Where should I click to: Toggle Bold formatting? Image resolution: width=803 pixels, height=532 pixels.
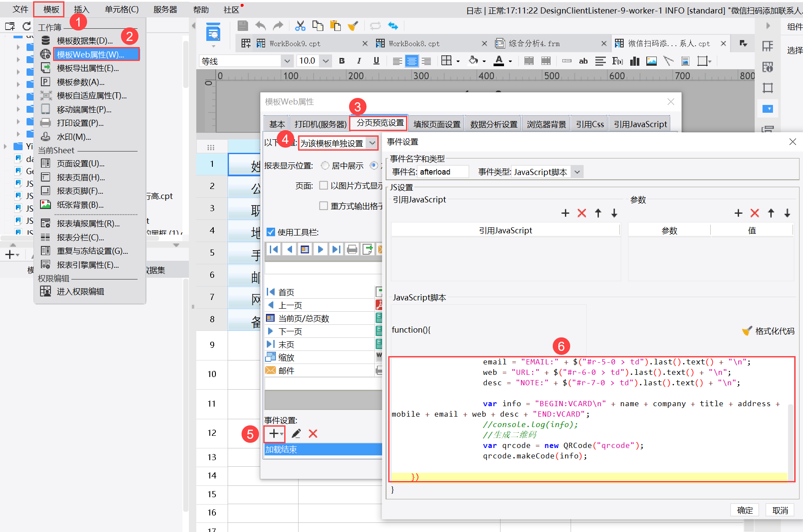click(342, 61)
